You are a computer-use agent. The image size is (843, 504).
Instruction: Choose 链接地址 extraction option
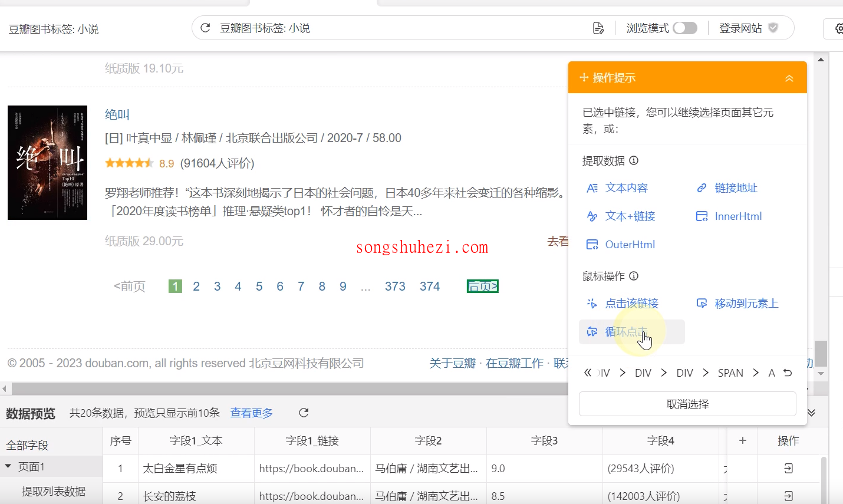tap(727, 188)
